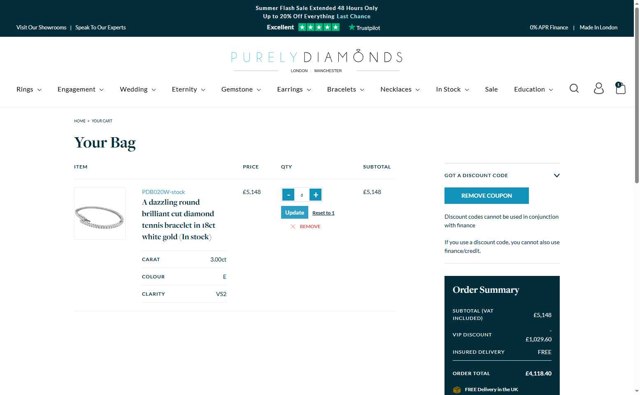
Task: Click the free delivery box icon
Action: (457, 390)
